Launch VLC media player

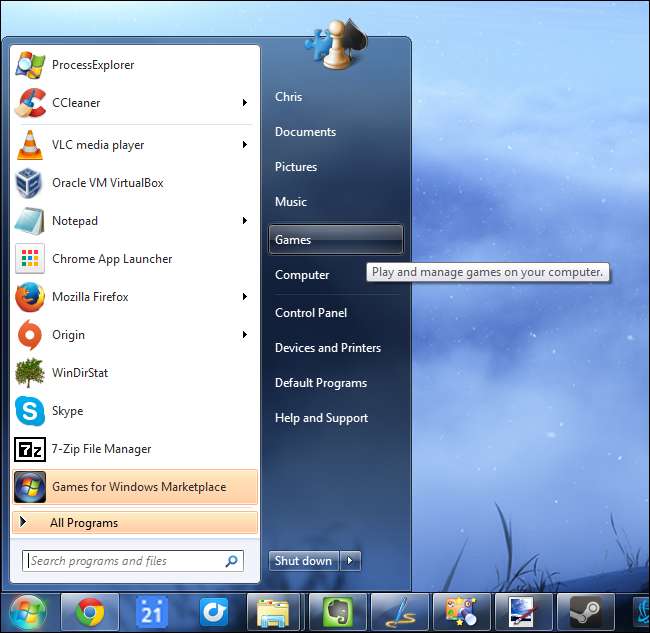pos(98,145)
